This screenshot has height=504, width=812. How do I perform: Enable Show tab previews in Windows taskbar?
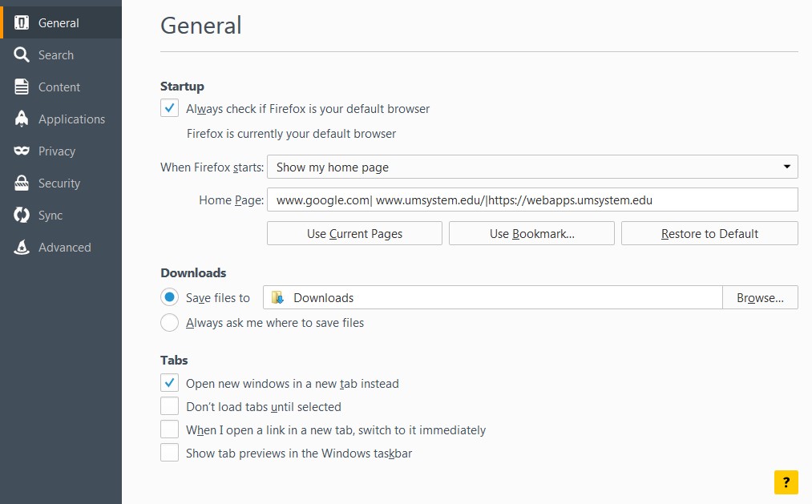click(169, 453)
